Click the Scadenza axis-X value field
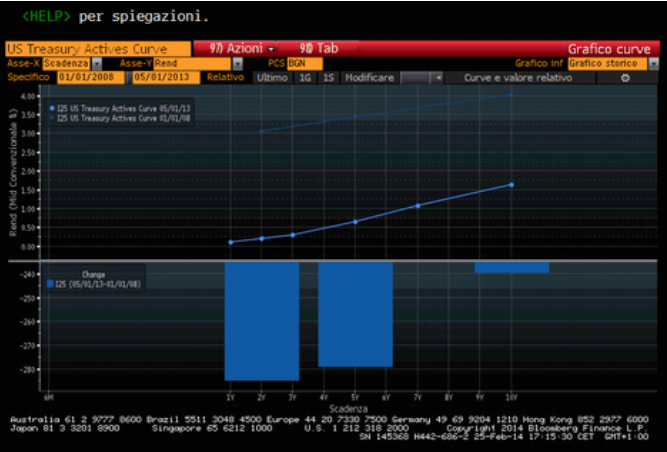Viewport: 667px width, 452px height. tap(66, 64)
